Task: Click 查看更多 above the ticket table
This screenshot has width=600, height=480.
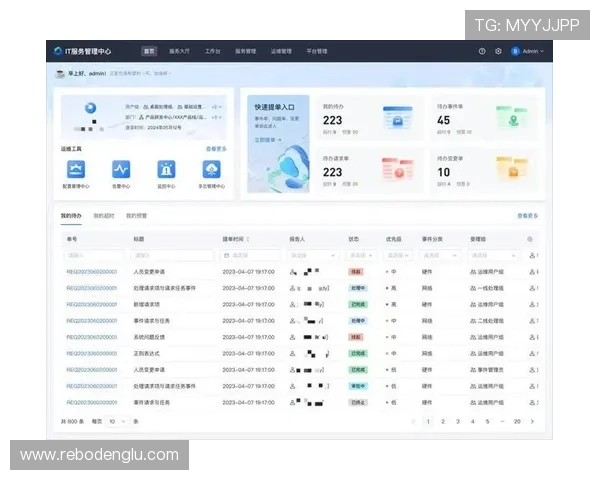Action: click(528, 216)
